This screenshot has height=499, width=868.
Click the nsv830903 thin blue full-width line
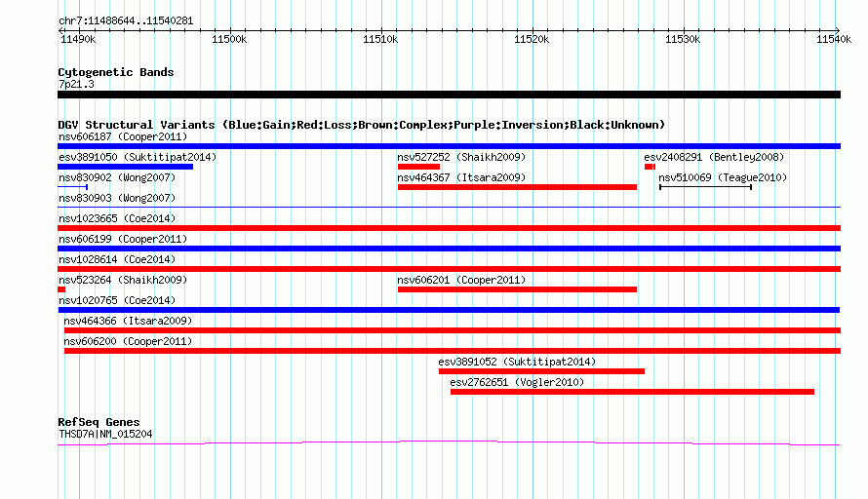pos(449,208)
